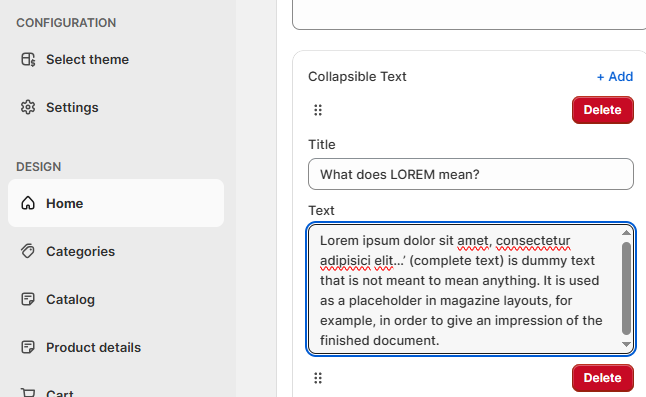This screenshot has height=397, width=646.
Task: Add a new Collapsible Text block
Action: (x=615, y=77)
